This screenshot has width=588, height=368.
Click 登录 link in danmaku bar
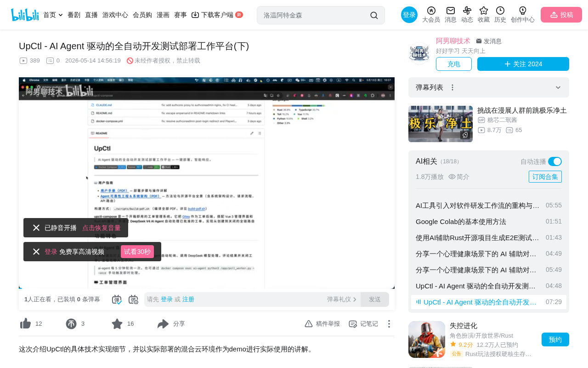(167, 299)
